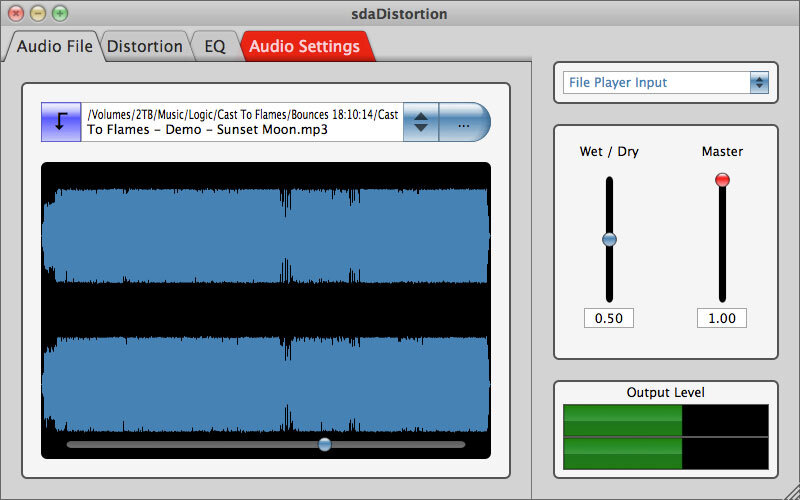Click the playback position slider thumb under waveform
Viewport: 800px width, 500px height.
coord(324,444)
